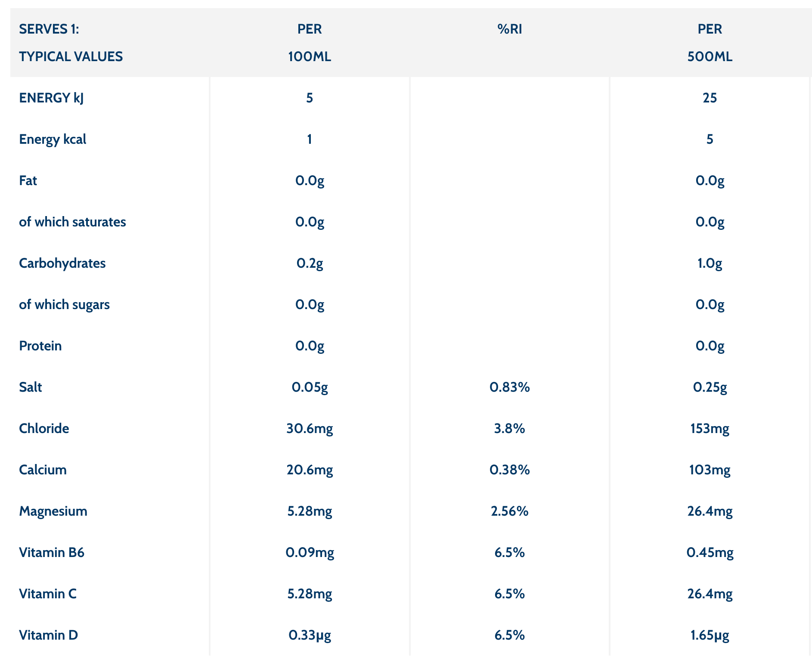Click the Energy kcal row label
Screen dimensions: 812x656
(53, 139)
